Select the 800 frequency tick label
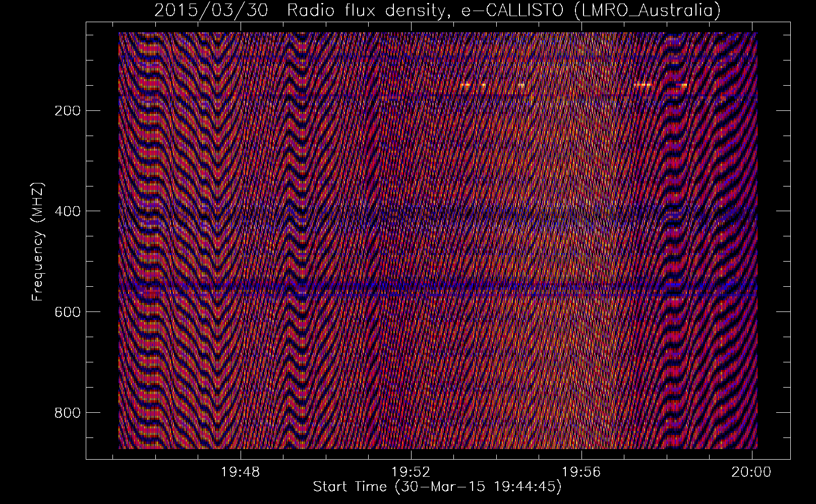816x504 pixels. (x=67, y=413)
